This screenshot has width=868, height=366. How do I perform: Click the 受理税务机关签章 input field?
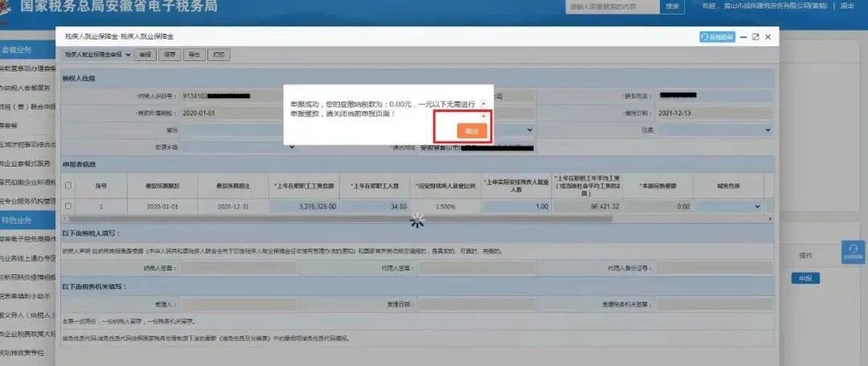714,304
